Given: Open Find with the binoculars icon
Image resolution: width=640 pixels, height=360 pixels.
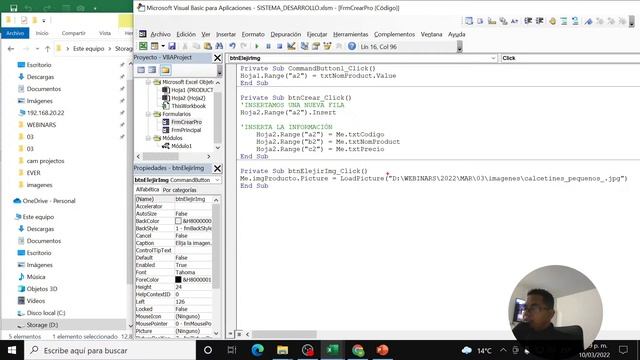Looking at the screenshot, I should 219,46.
